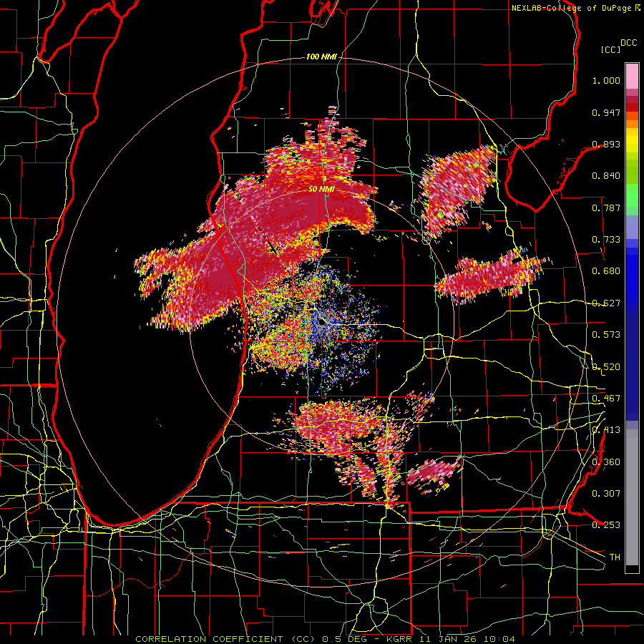Select the 0.680 scale value
The image size is (644, 644).
(606, 271)
